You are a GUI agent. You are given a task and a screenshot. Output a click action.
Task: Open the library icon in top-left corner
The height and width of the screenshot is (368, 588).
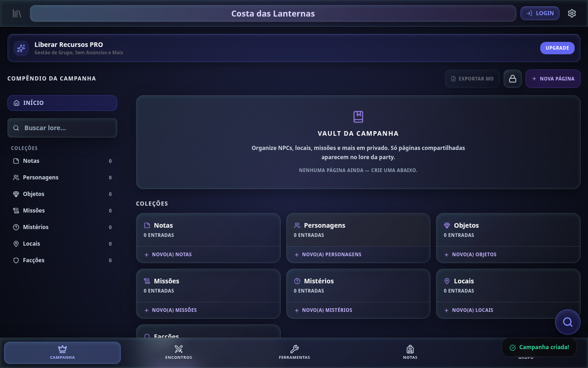(17, 13)
